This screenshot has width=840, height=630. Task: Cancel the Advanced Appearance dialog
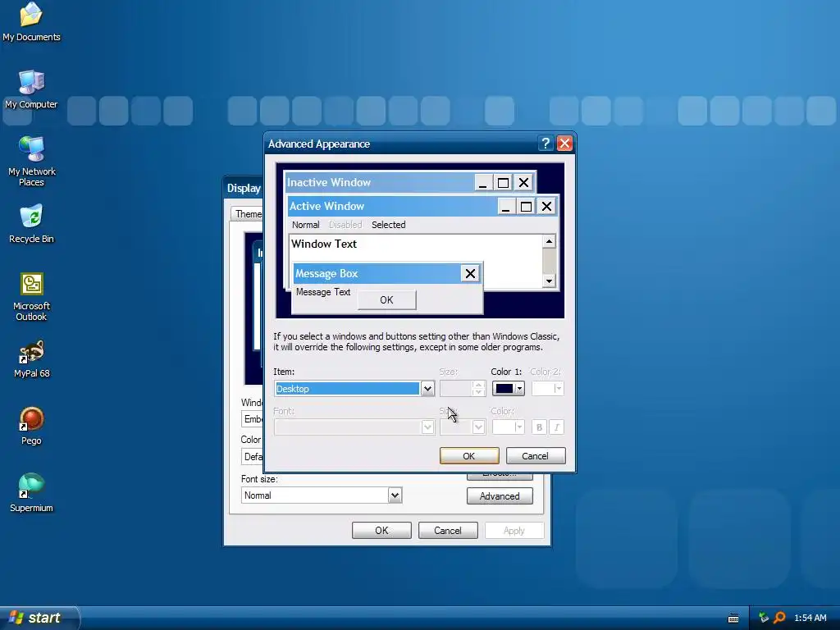coord(535,456)
